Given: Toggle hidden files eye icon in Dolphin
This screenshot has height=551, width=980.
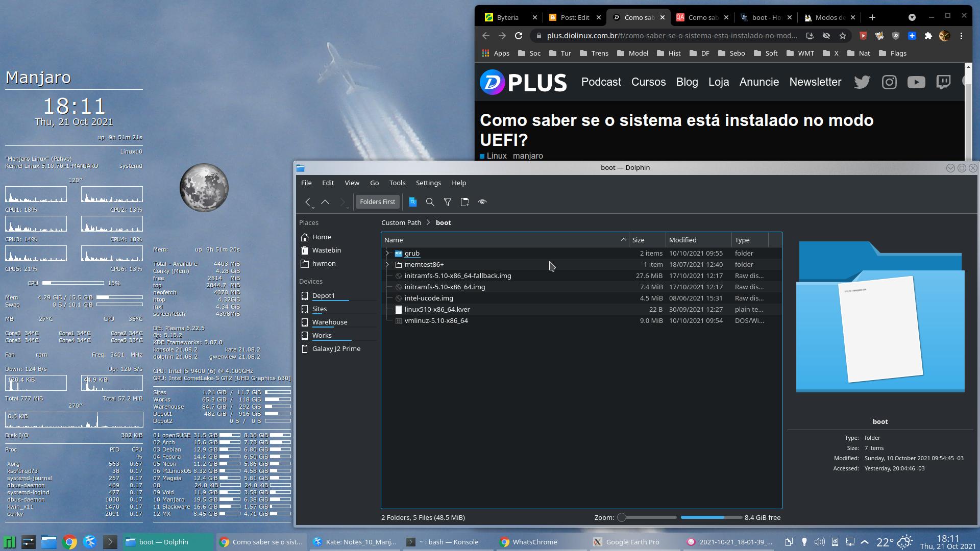Looking at the screenshot, I should 482,202.
